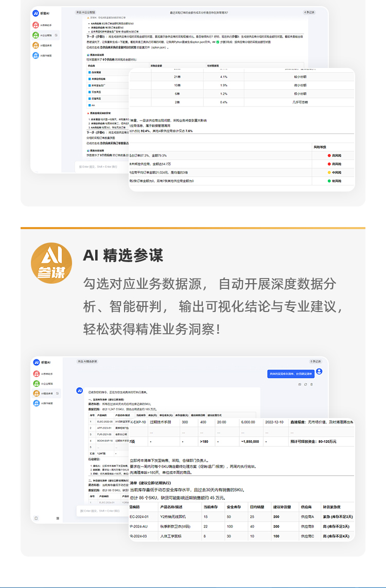Click the large orange AI参谋 badge
The image size is (386, 588).
[51, 263]
